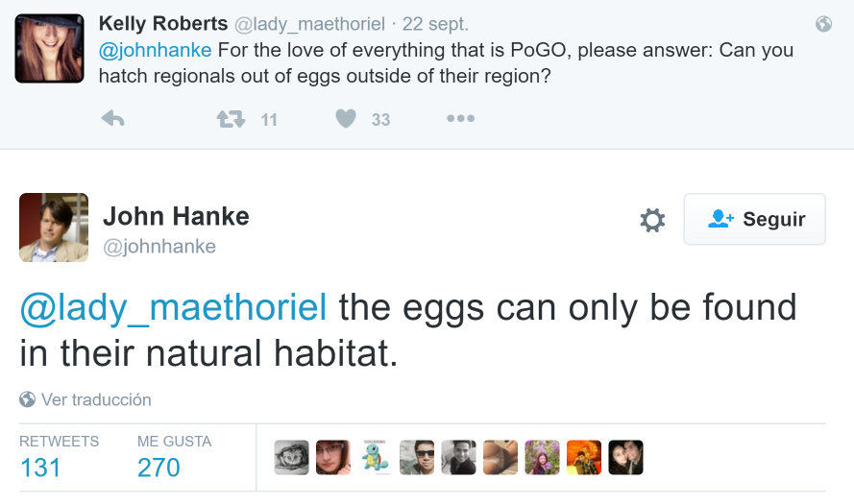This screenshot has width=854, height=504.
Task: Follow John Hanke with Seguir button
Action: (754, 219)
